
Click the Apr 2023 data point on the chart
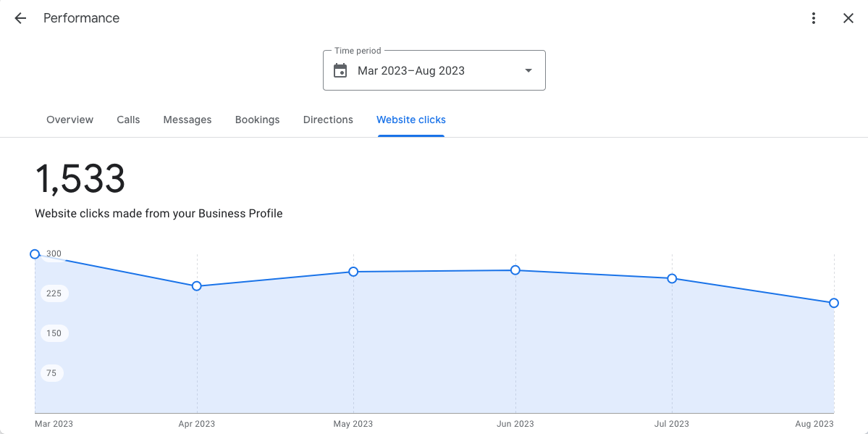(196, 286)
